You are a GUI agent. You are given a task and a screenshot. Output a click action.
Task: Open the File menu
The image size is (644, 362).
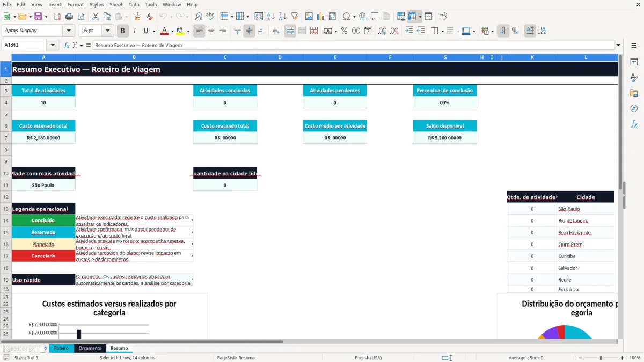(x=7, y=4)
